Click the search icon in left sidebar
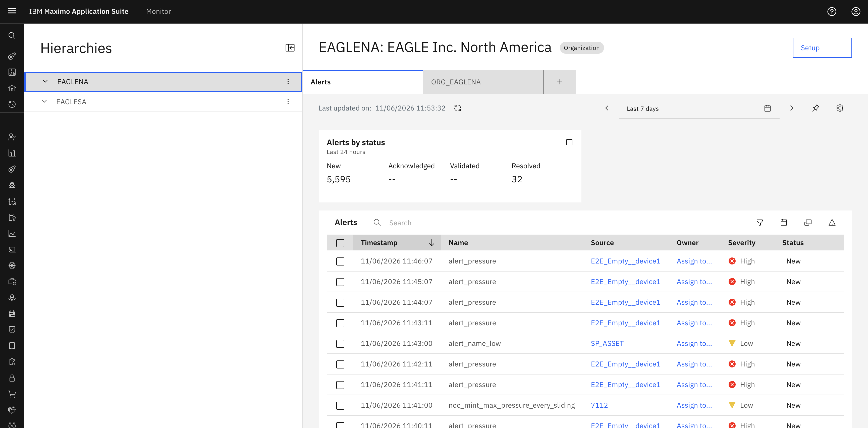 pos(12,36)
